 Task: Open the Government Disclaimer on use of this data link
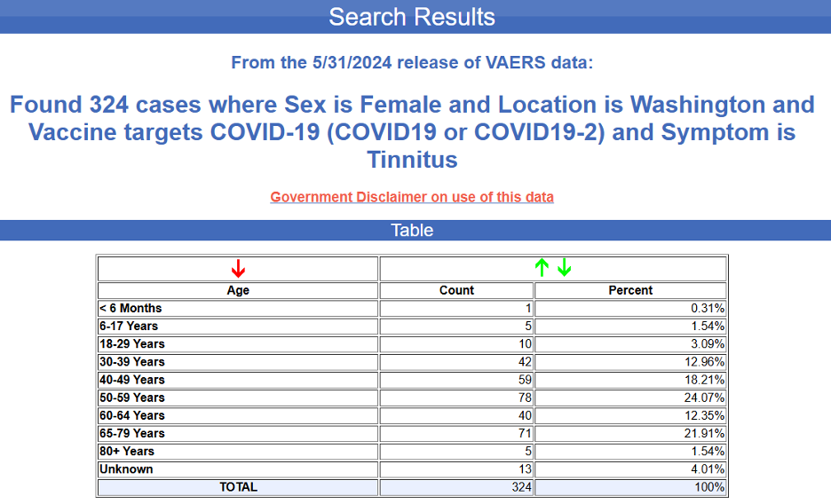(412, 197)
